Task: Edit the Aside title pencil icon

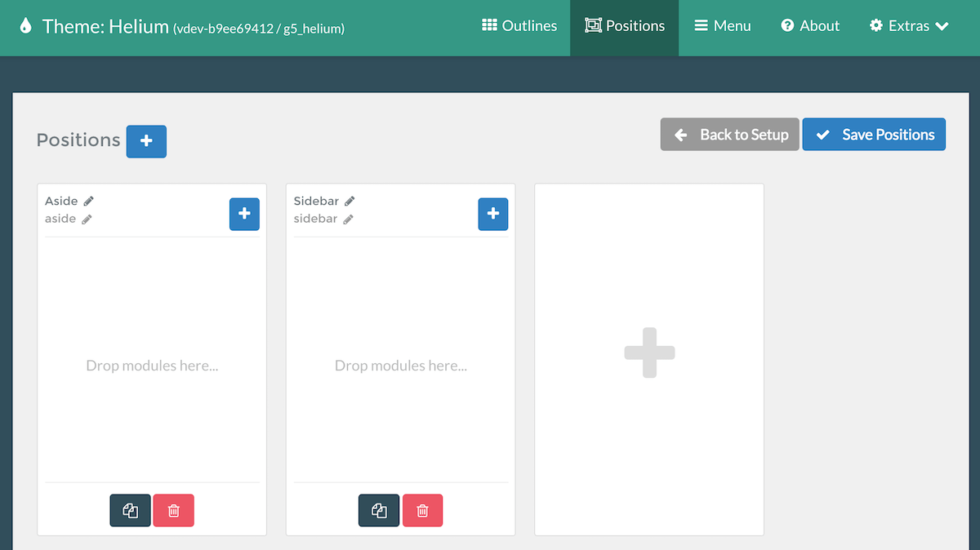Action: [x=89, y=201]
